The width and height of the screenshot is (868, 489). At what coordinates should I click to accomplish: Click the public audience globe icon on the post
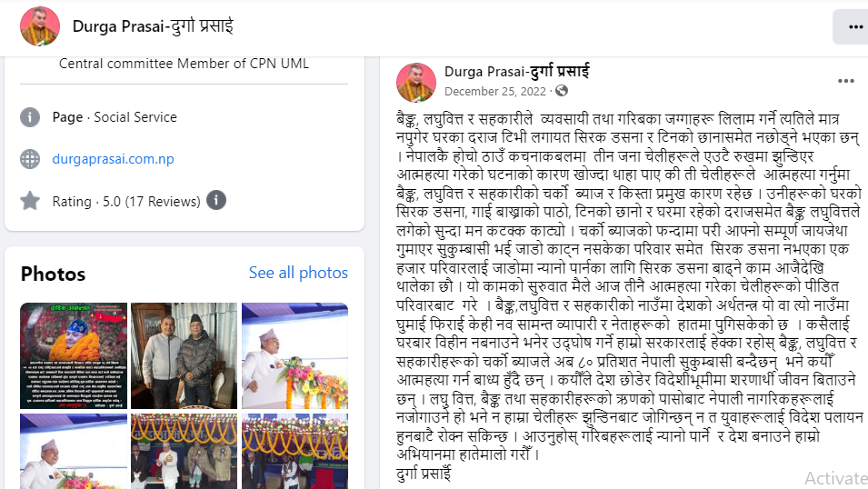point(562,91)
